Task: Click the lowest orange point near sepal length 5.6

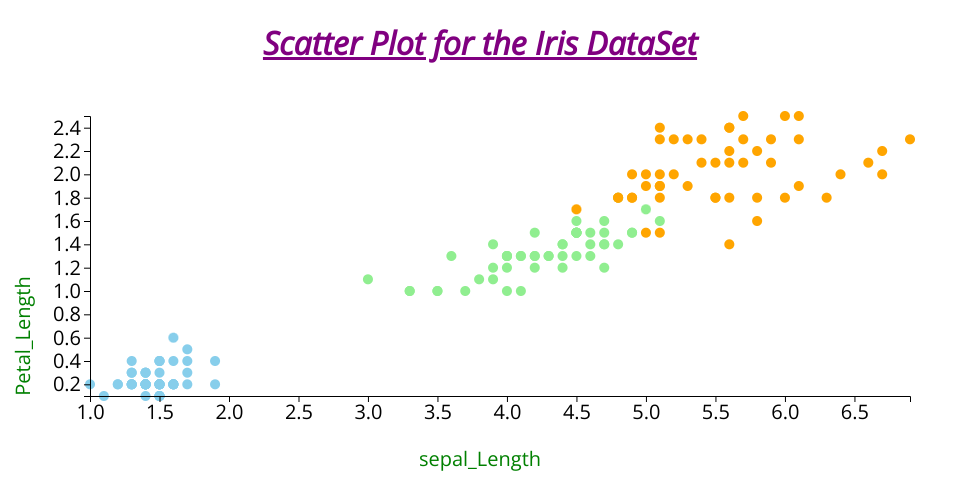Action: (729, 244)
